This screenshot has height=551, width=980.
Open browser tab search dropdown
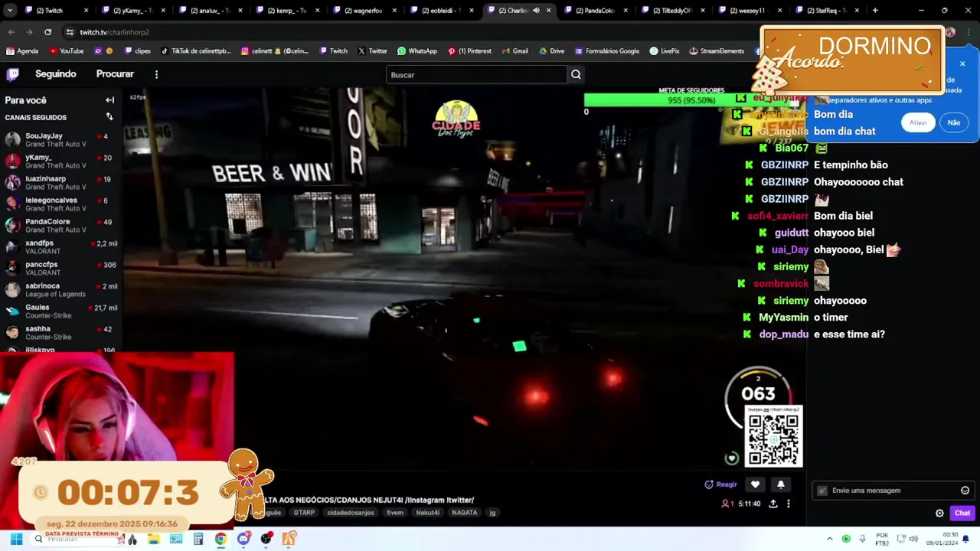[10, 11]
